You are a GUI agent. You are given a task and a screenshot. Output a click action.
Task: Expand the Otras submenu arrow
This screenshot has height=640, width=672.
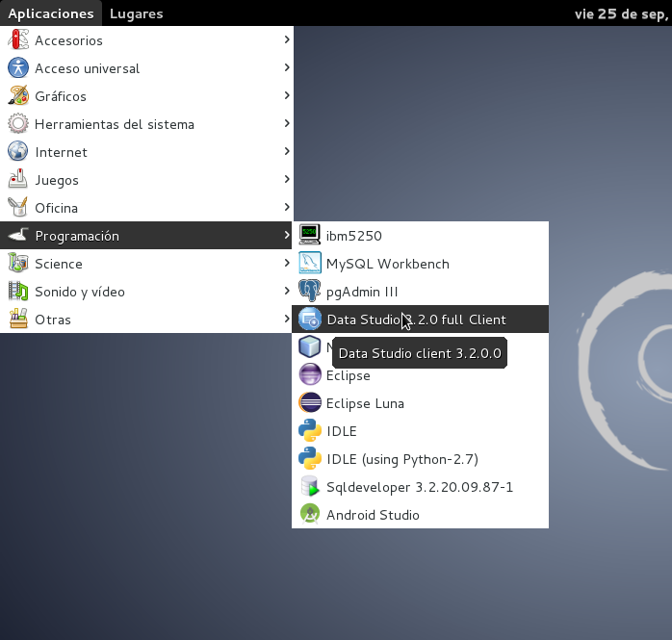pos(287,319)
